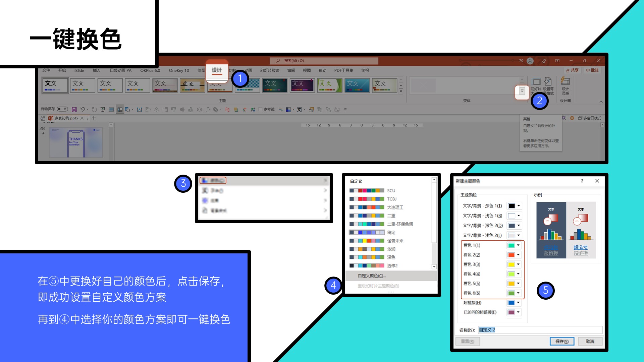Click the 多窗口模式 multi-window button
The image size is (644, 362).
tap(589, 118)
